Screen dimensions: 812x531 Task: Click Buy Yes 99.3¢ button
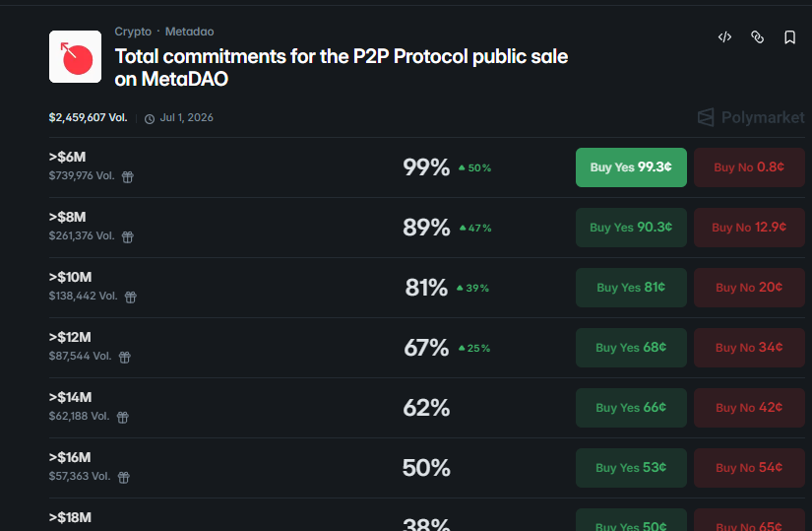[631, 167]
